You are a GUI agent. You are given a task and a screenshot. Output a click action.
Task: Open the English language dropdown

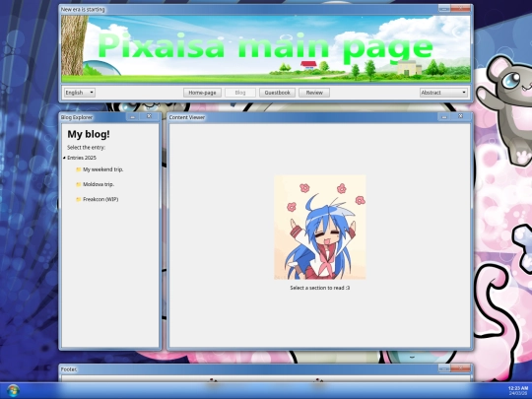pyautogui.click(x=80, y=93)
